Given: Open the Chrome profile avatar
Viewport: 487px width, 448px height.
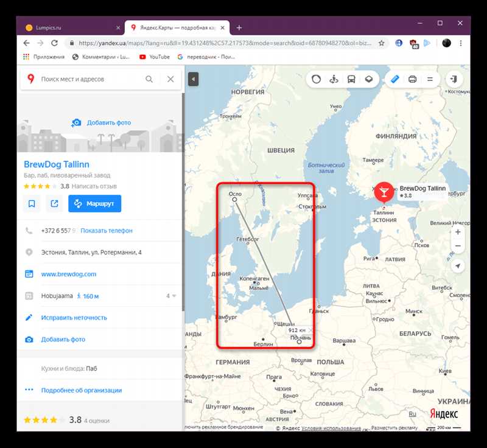Looking at the screenshot, I should pyautogui.click(x=446, y=43).
